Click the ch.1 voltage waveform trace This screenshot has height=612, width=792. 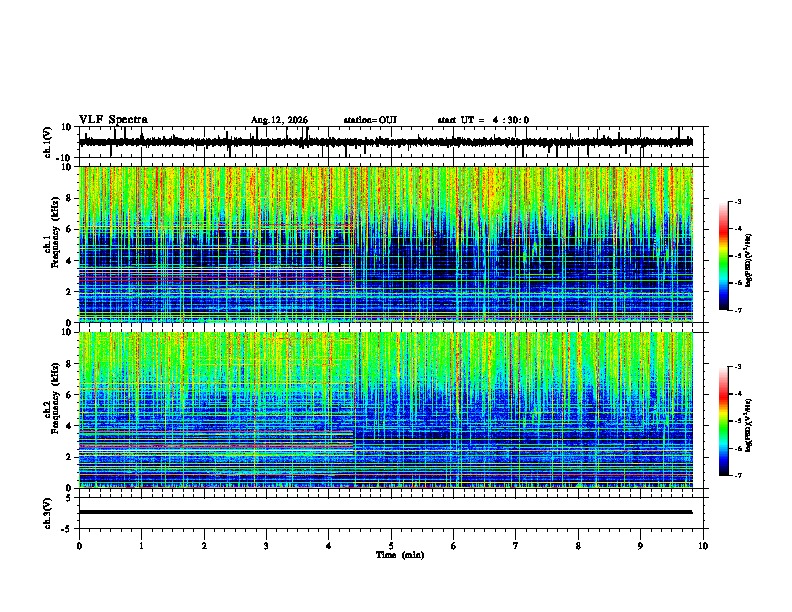385,142
